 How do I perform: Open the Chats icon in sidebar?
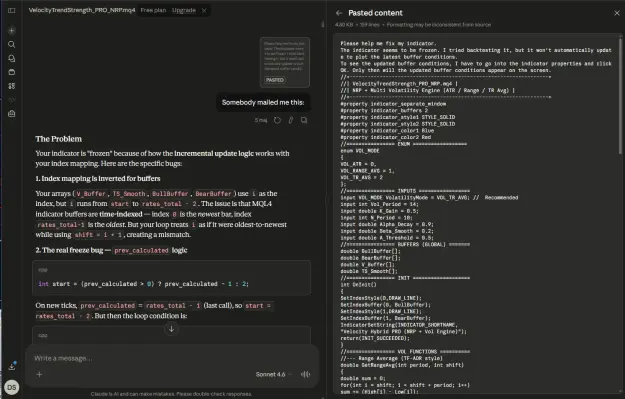12,58
